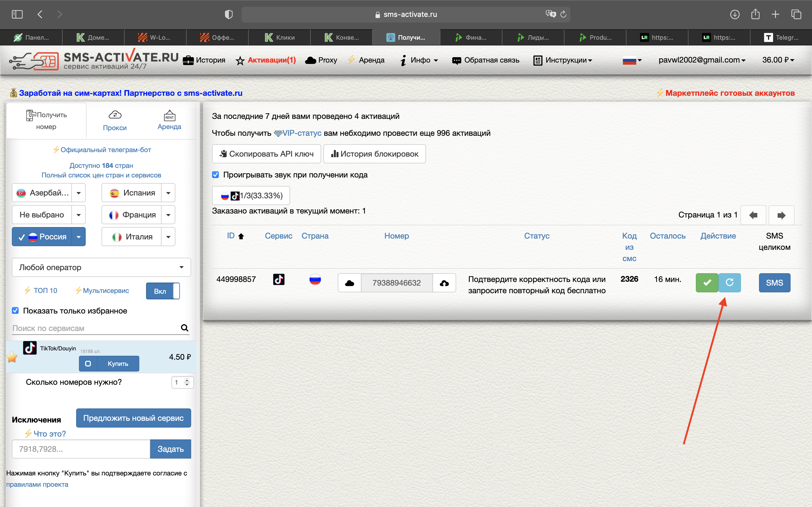Uncheck play sound on code receipt checkbox
The width and height of the screenshot is (812, 507).
point(215,175)
